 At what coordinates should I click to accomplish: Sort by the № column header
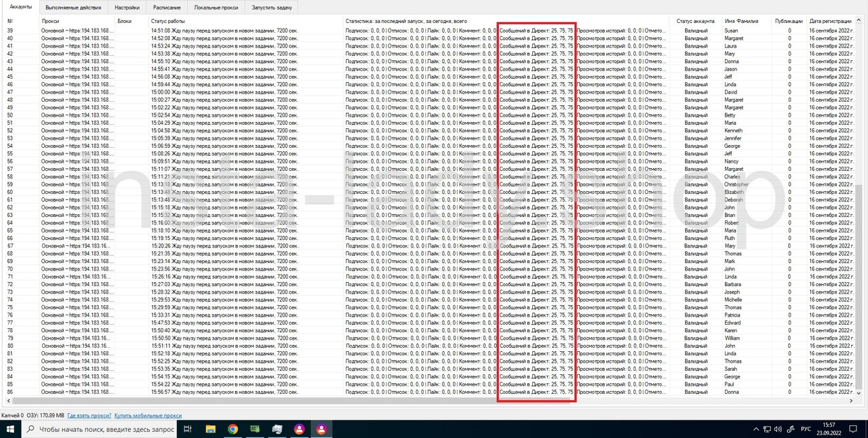[22, 22]
